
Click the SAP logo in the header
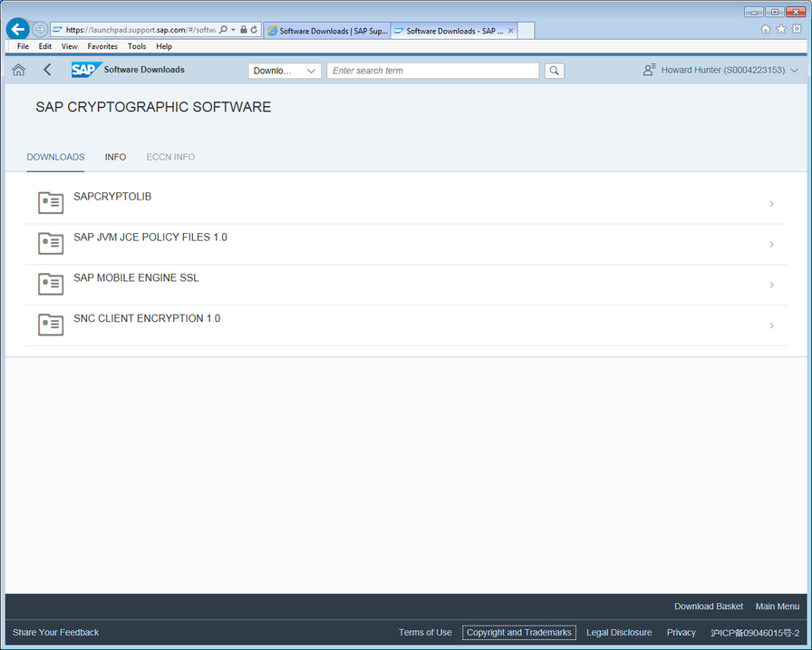tap(85, 70)
